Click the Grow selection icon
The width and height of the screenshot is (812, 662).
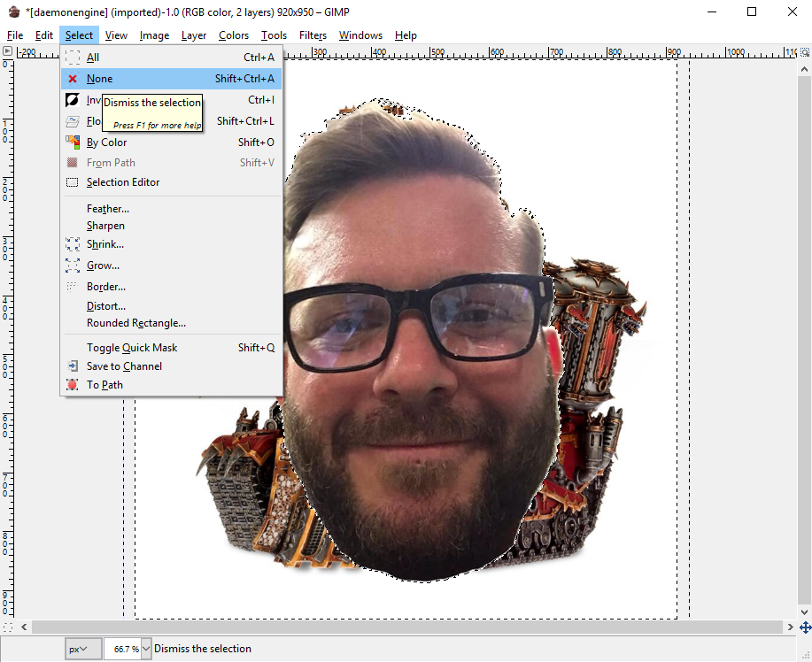pyautogui.click(x=73, y=266)
